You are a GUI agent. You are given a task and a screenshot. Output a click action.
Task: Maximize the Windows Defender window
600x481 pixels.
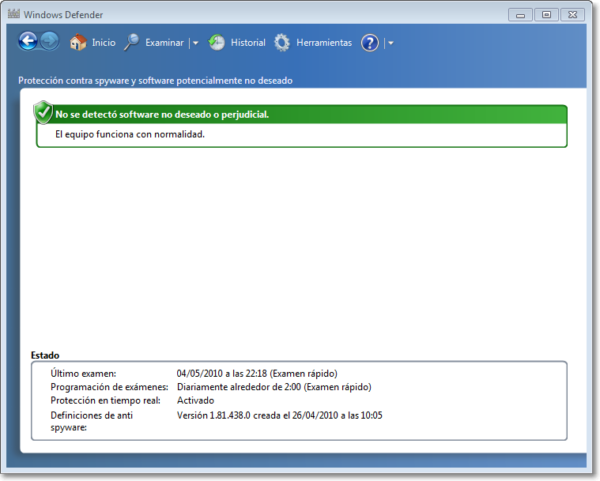click(546, 15)
